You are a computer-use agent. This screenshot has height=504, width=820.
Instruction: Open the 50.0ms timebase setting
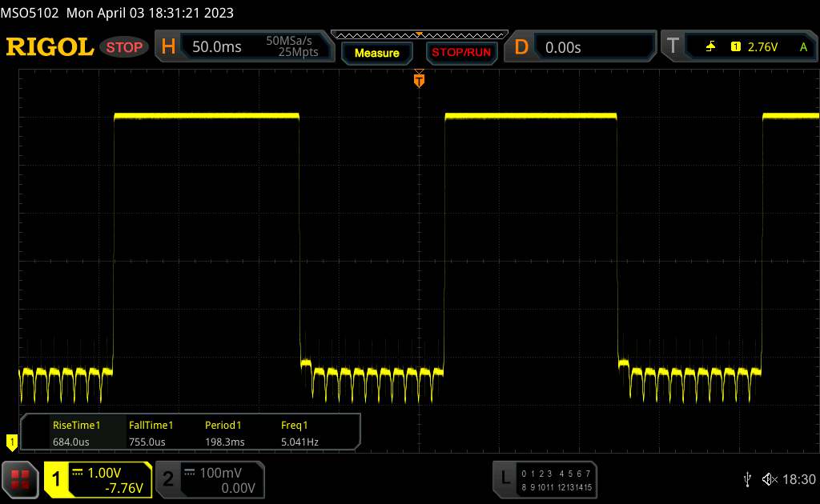[217, 47]
